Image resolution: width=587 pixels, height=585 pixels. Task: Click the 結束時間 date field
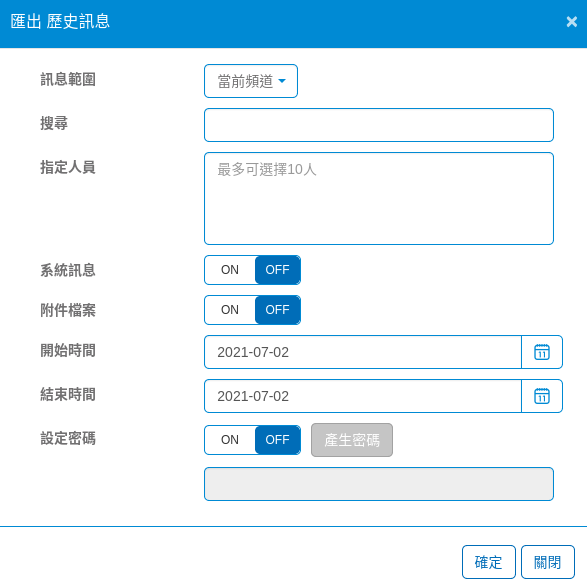tap(363, 396)
